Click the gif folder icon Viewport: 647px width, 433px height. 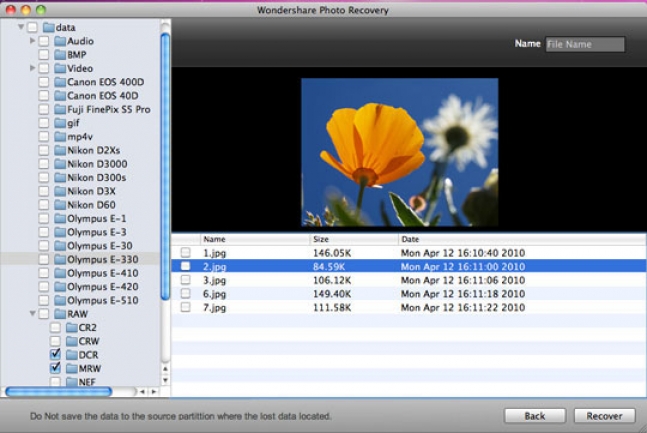[x=60, y=123]
